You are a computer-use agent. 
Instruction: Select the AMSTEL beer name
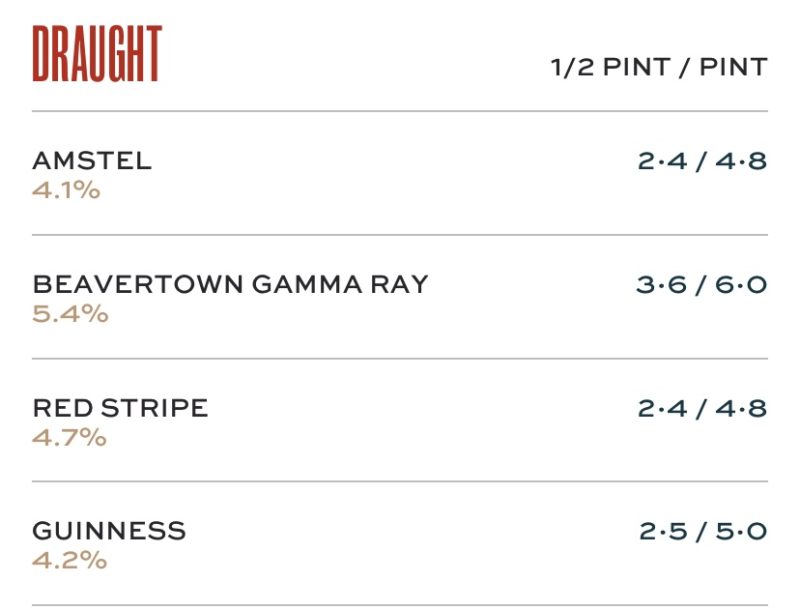point(92,161)
